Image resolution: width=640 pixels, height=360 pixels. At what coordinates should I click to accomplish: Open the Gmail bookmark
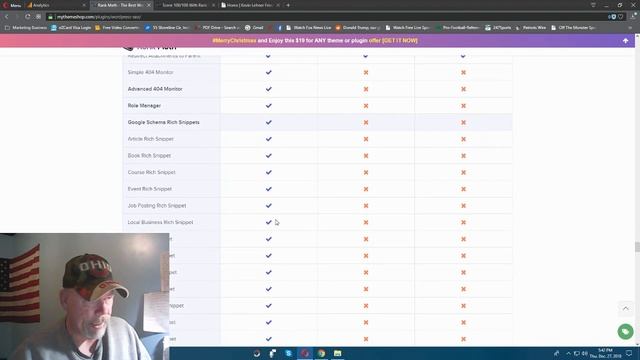(254, 28)
